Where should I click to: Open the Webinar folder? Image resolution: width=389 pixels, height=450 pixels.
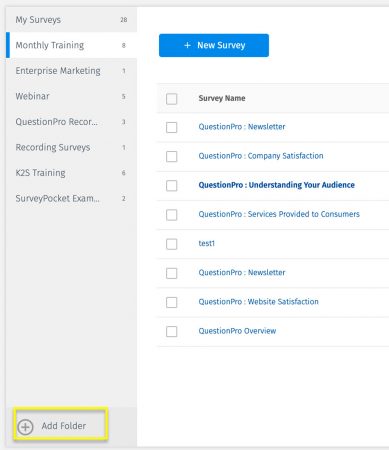(71, 96)
